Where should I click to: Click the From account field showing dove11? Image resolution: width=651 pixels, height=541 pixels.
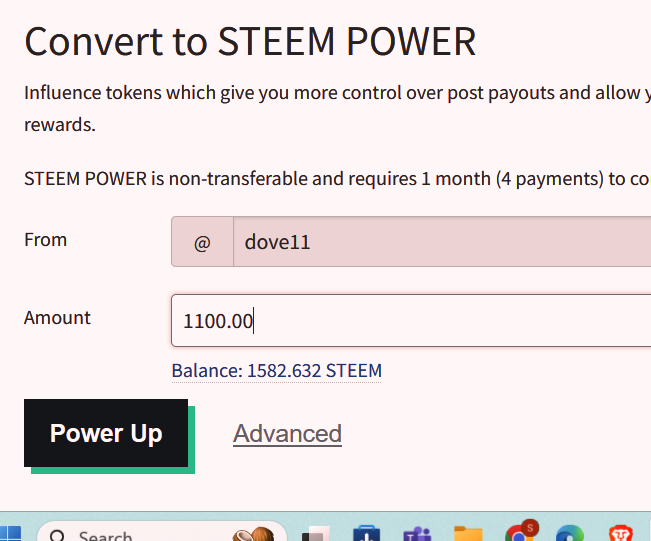coord(440,242)
